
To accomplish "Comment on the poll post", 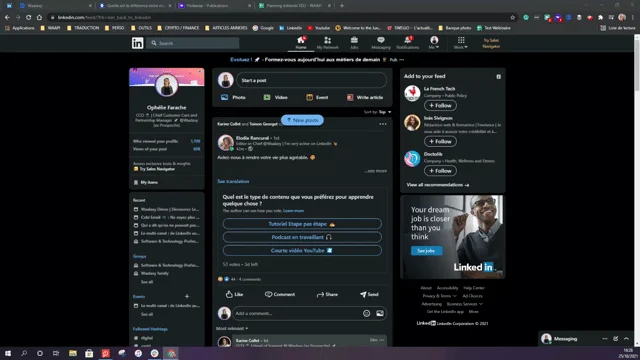I will (280, 294).
